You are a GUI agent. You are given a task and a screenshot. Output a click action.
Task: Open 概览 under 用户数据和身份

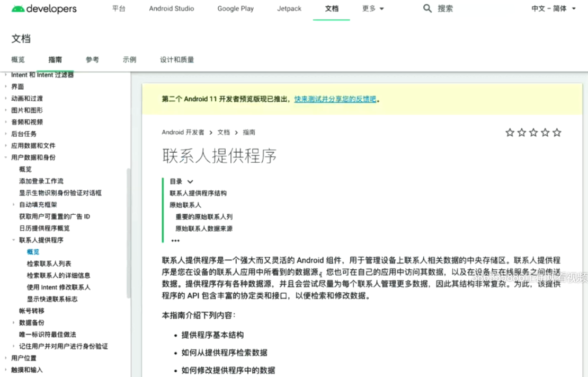25,169
